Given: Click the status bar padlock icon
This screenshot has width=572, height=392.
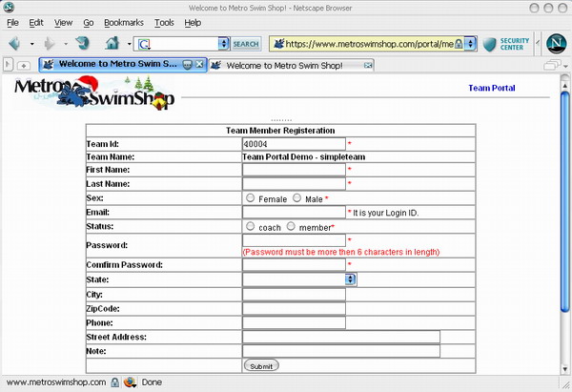Looking at the screenshot, I should click(x=115, y=382).
